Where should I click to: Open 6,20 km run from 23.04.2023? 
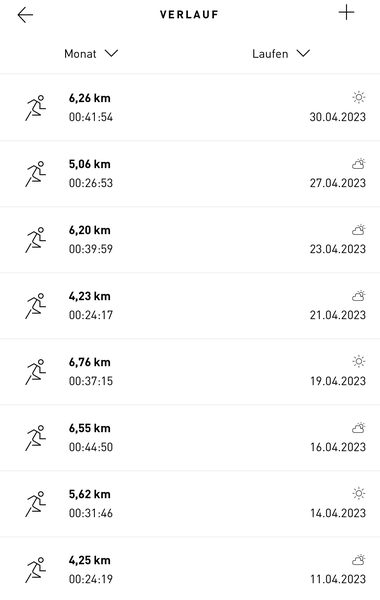pos(190,240)
